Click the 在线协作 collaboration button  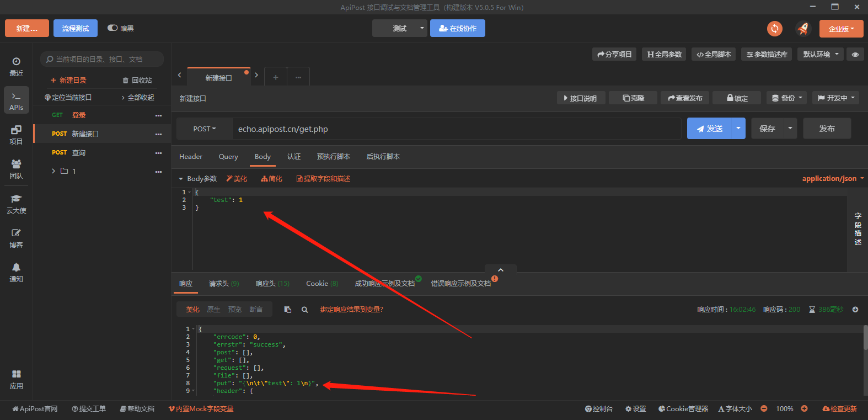(458, 29)
